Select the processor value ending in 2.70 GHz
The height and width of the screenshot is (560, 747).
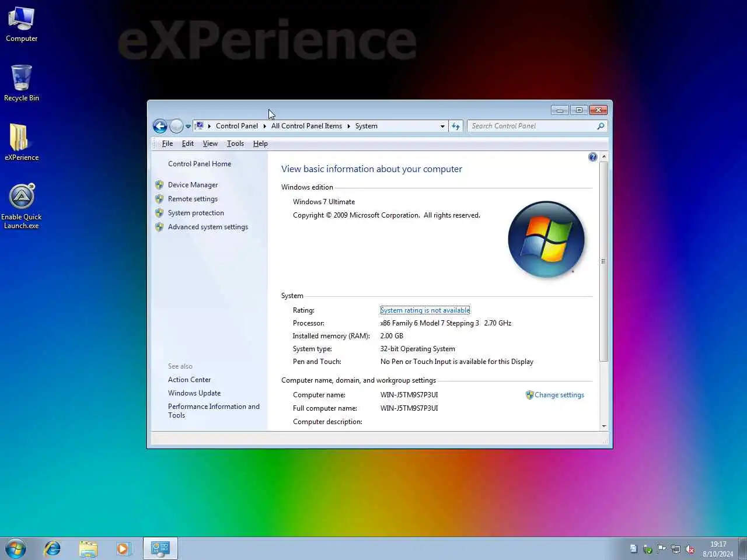(445, 323)
